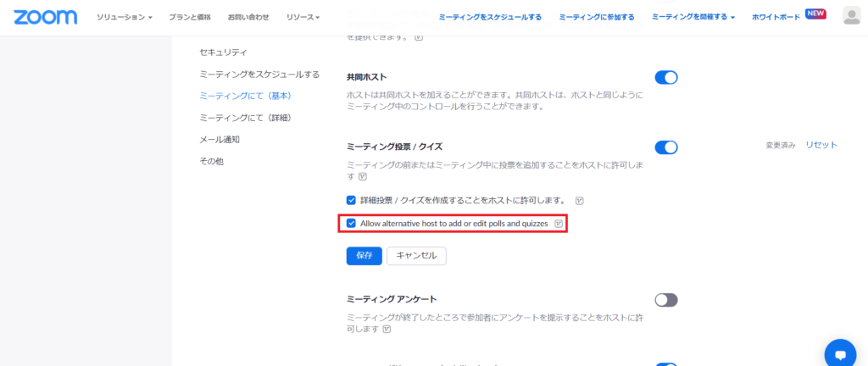
Task: Open the user profile avatar
Action: (852, 17)
